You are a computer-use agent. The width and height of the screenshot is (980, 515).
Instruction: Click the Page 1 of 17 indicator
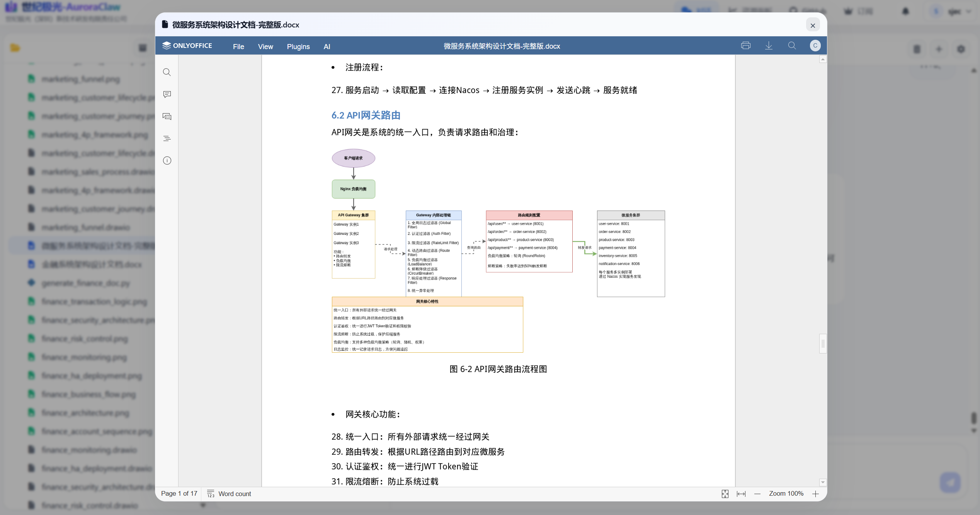[179, 493]
